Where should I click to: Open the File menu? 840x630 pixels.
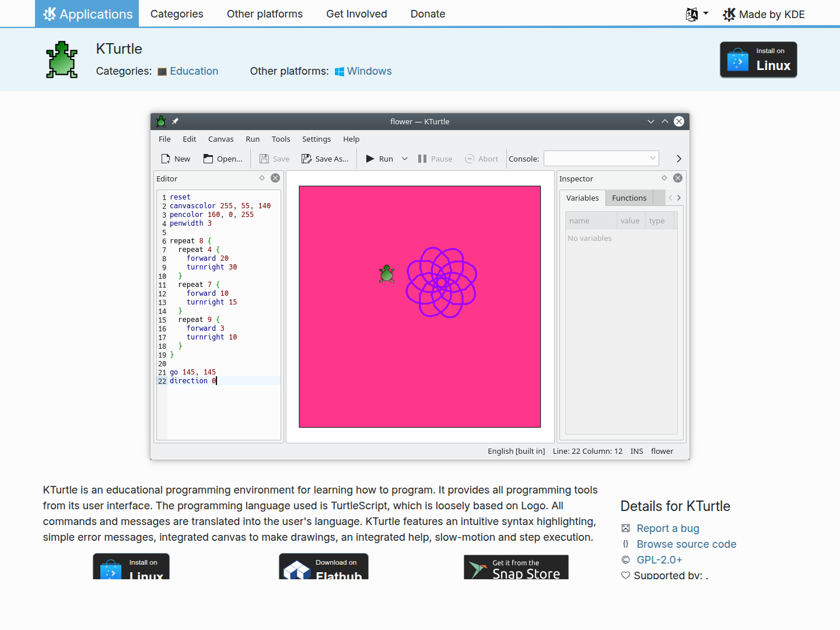164,139
